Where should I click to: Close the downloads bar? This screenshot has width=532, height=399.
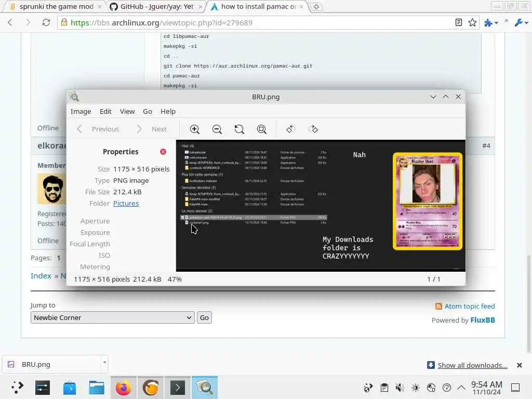519,365
